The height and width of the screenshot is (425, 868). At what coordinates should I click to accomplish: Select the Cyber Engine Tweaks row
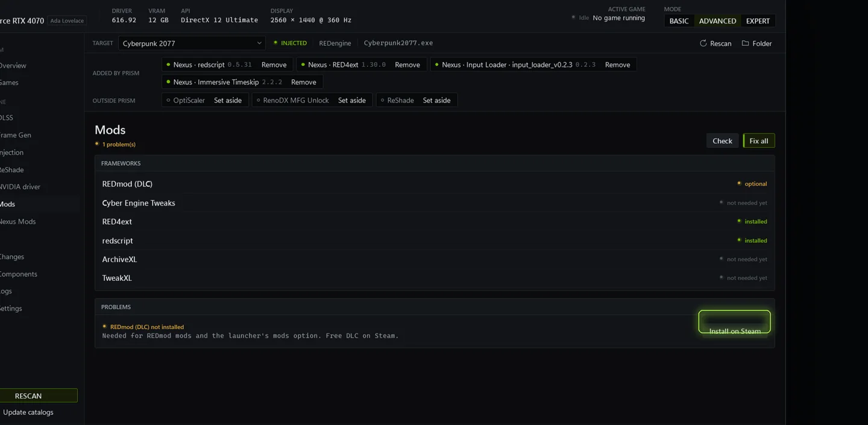(x=435, y=203)
